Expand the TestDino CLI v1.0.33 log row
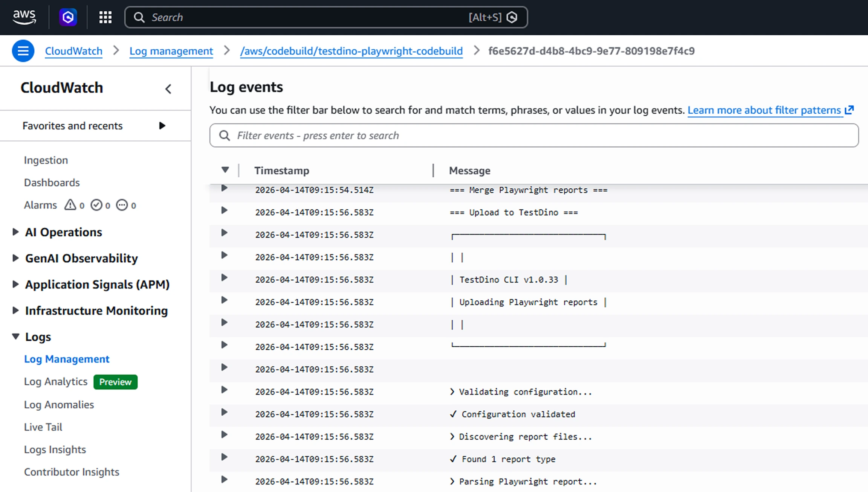The width and height of the screenshot is (868, 492). [x=224, y=278]
